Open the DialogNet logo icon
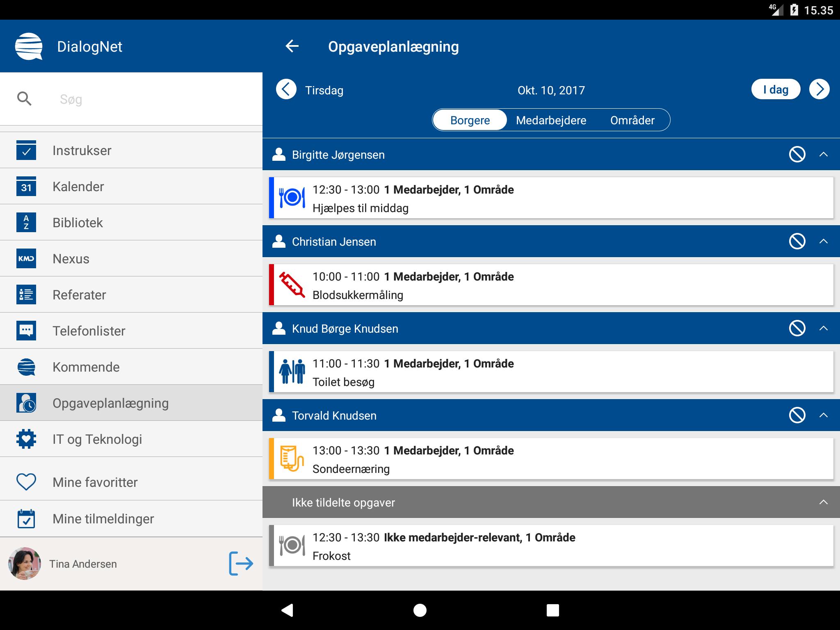Viewport: 840px width, 630px height. (29, 46)
